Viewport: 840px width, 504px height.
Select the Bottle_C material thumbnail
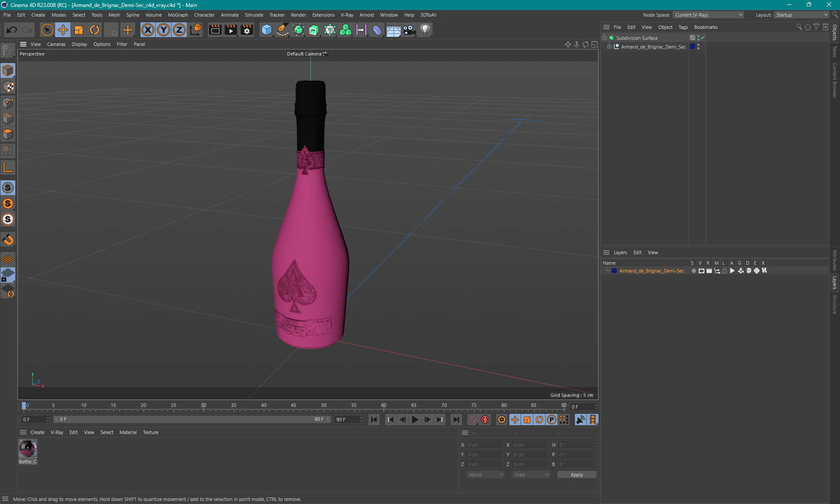tap(28, 448)
